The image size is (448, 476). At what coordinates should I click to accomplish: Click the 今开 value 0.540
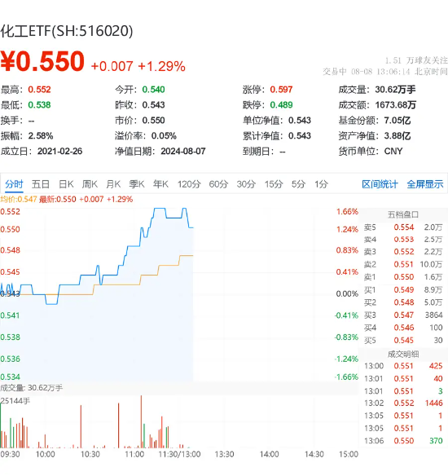(x=153, y=90)
